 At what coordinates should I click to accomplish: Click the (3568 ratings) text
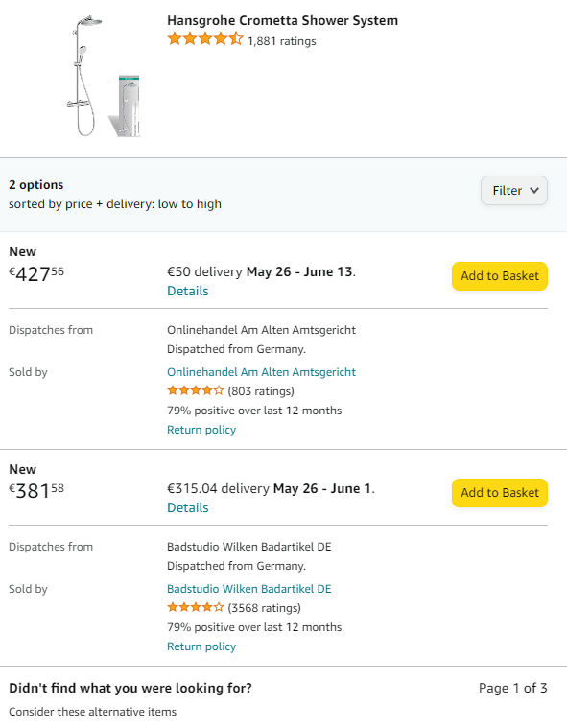point(264,608)
